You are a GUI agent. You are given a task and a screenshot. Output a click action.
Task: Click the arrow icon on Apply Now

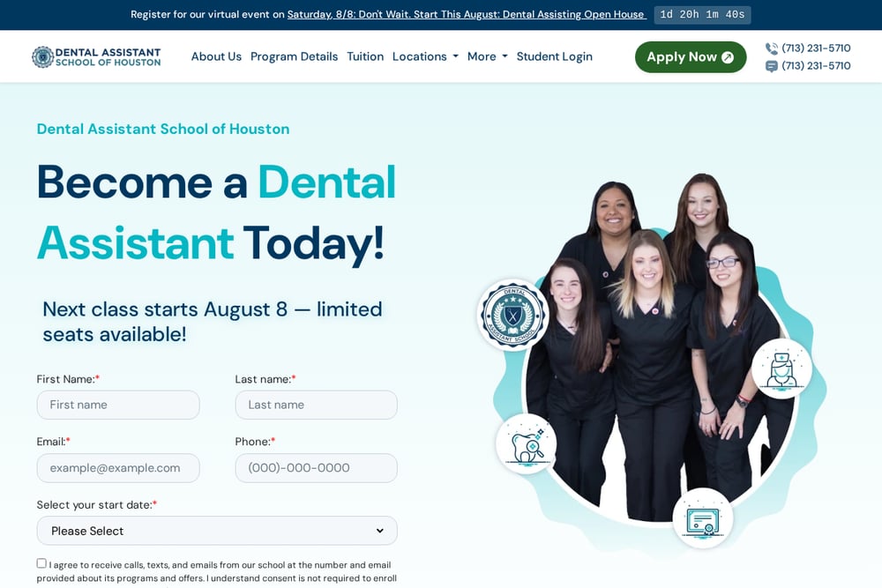(728, 56)
